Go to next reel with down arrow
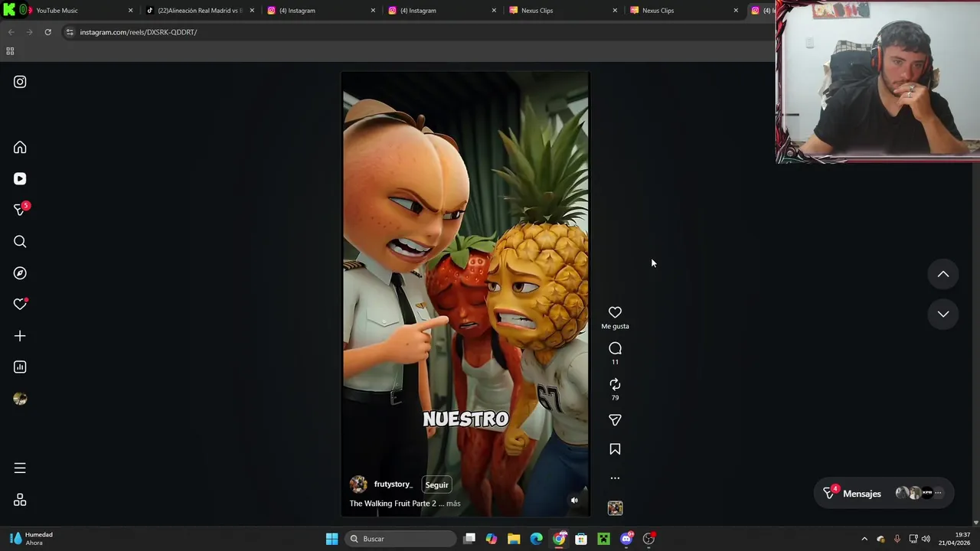This screenshot has height=551, width=980. 943,314
